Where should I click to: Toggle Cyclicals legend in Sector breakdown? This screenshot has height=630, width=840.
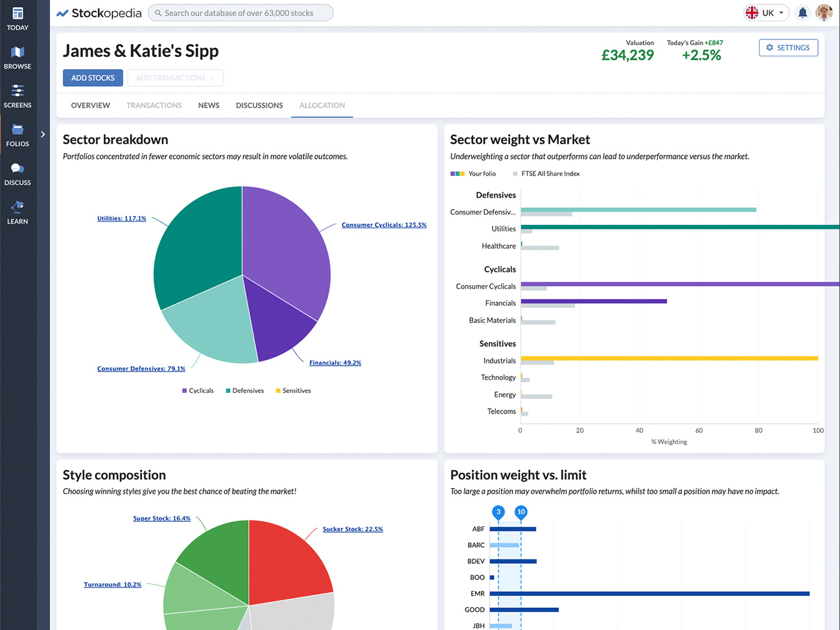tap(198, 390)
